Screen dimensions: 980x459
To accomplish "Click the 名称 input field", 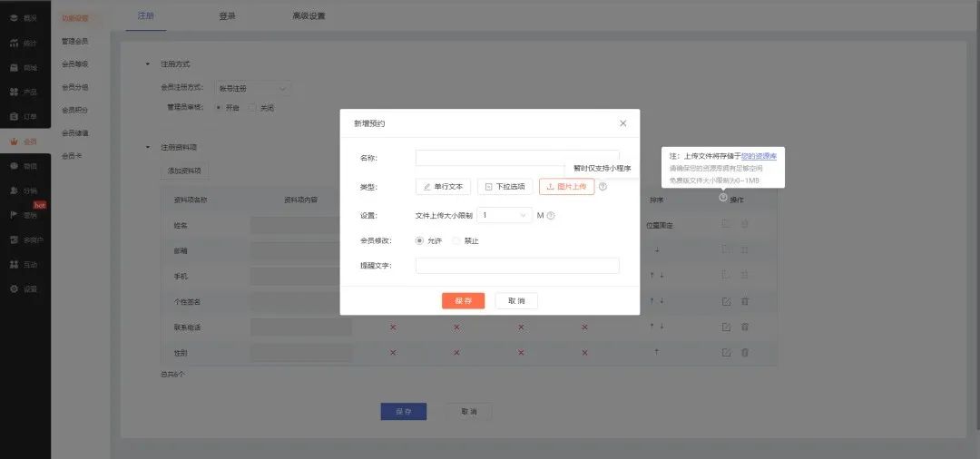I will [517, 158].
